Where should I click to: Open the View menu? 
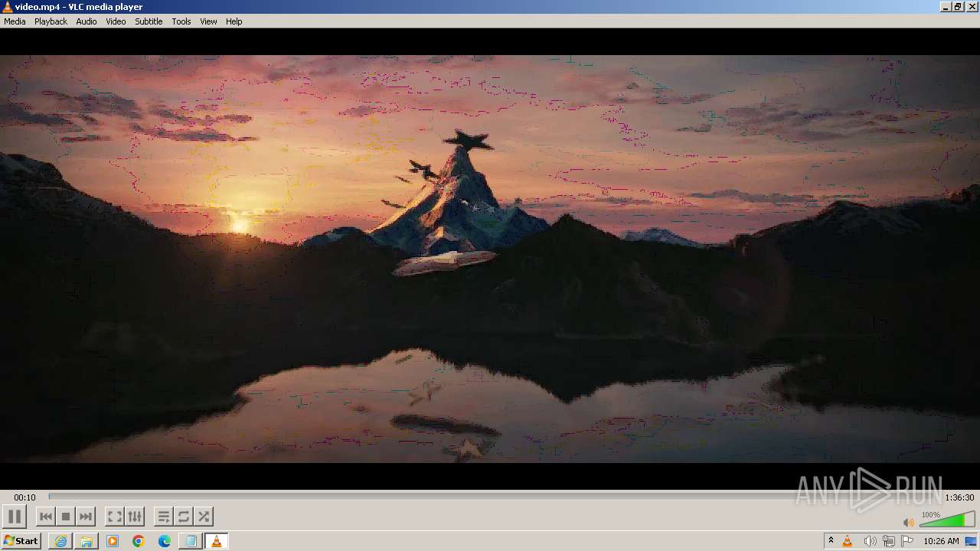coord(208,21)
